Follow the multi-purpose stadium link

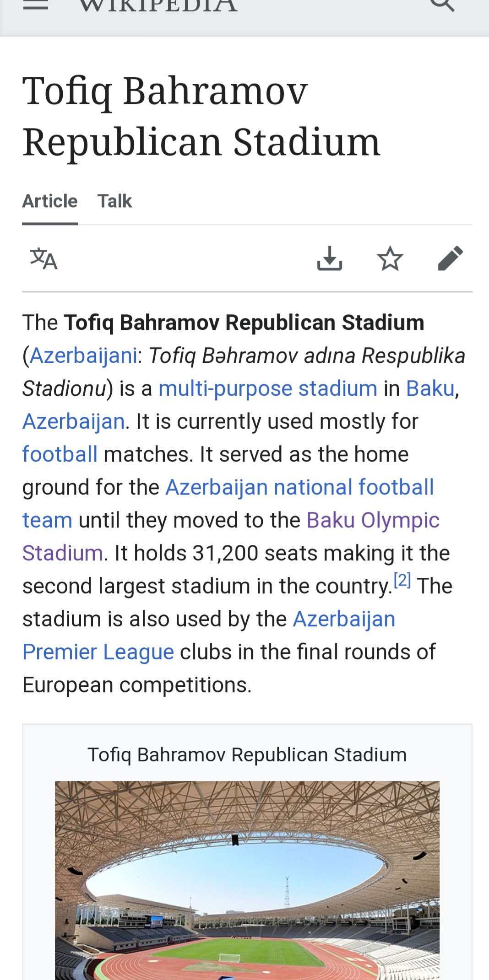click(268, 389)
